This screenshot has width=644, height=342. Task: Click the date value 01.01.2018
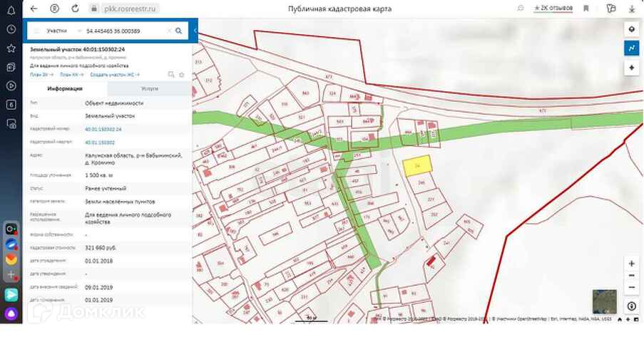pyautogui.click(x=98, y=261)
